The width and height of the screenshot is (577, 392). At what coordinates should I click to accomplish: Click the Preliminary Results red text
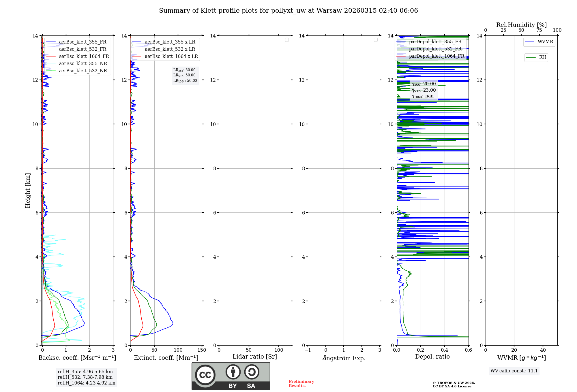(301, 384)
